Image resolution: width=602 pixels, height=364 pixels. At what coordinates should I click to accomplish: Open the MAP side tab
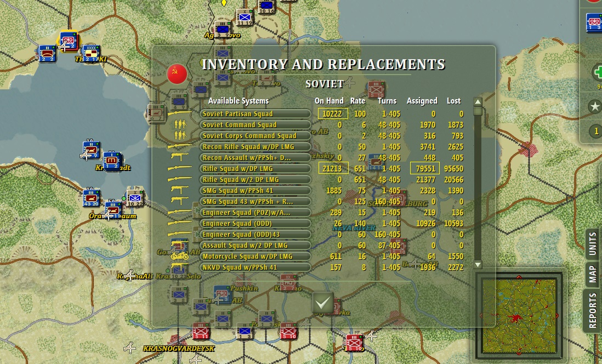(592, 274)
